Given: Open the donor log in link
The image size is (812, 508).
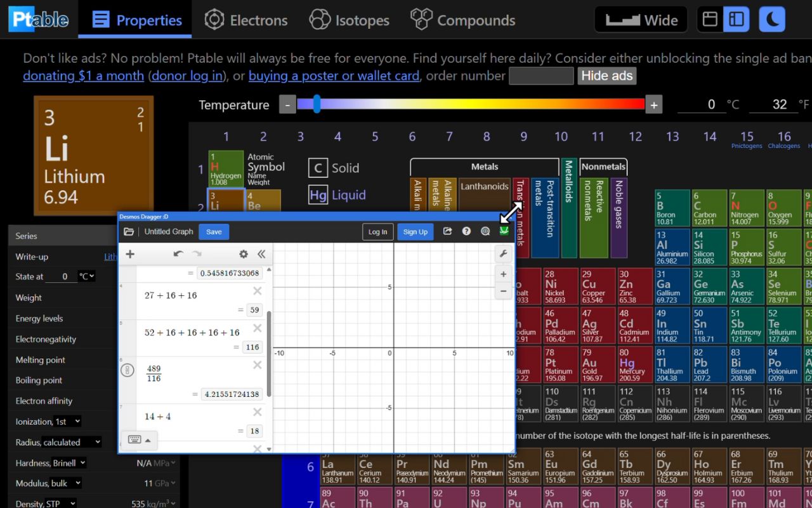Looking at the screenshot, I should [x=187, y=76].
